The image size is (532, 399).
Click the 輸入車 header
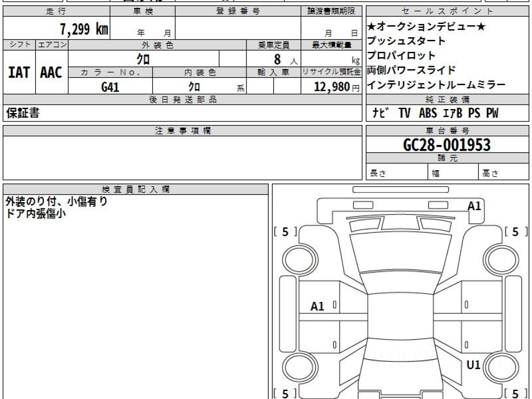coord(274,72)
